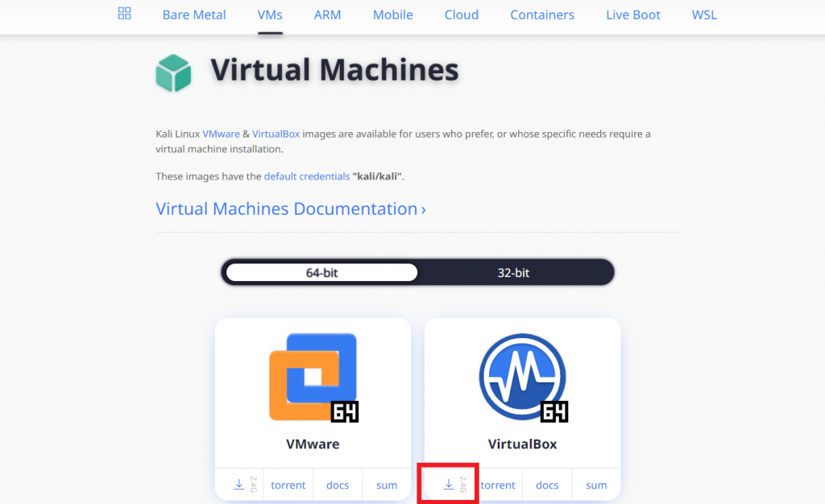This screenshot has width=825, height=504.
Task: Click the VirtualBox card title text
Action: [522, 444]
